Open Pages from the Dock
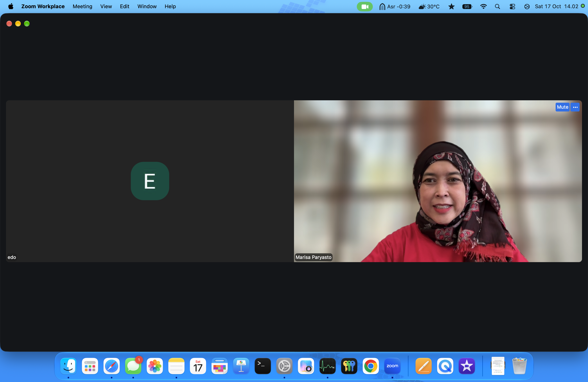 coord(424,366)
